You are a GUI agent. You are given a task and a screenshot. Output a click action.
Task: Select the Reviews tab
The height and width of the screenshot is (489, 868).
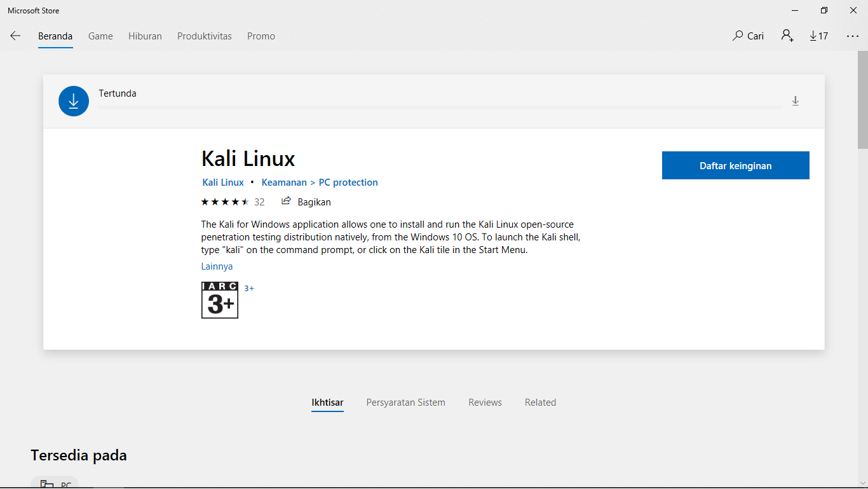tap(485, 403)
